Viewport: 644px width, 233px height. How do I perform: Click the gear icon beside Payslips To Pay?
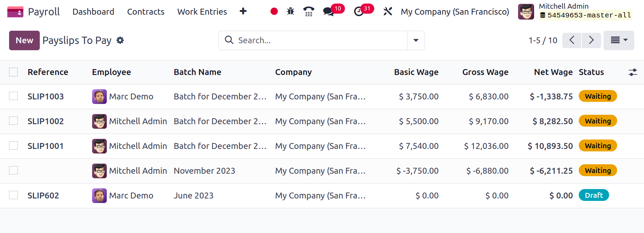coord(120,40)
